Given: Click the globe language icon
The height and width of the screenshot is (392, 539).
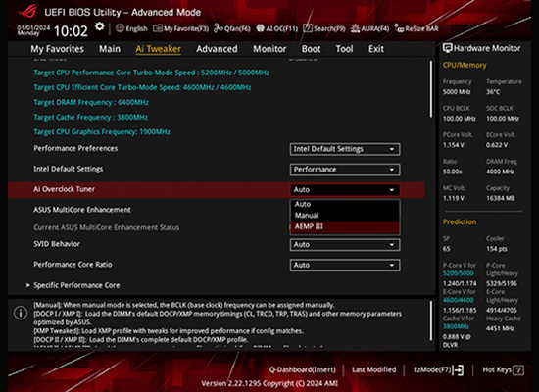Looking at the screenshot, I should click(x=120, y=28).
